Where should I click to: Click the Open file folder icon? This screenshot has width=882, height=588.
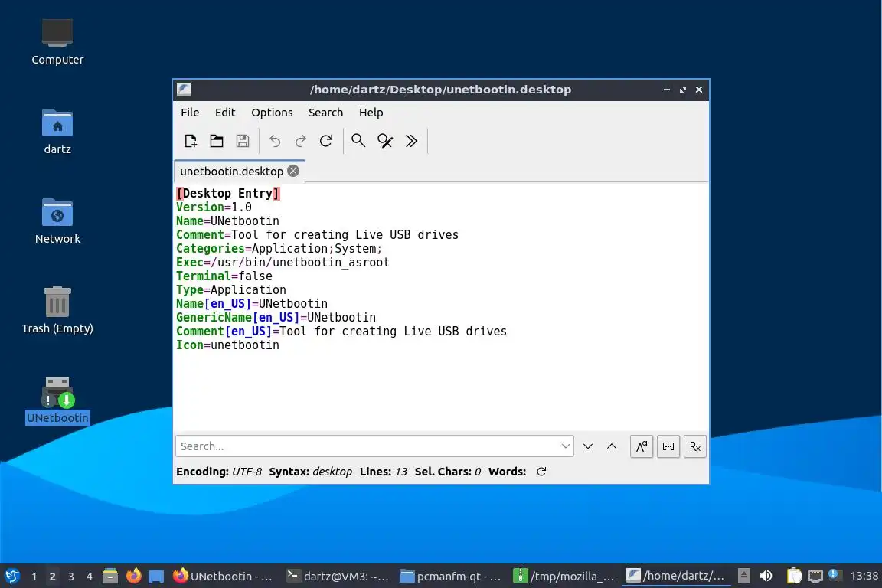[217, 141]
